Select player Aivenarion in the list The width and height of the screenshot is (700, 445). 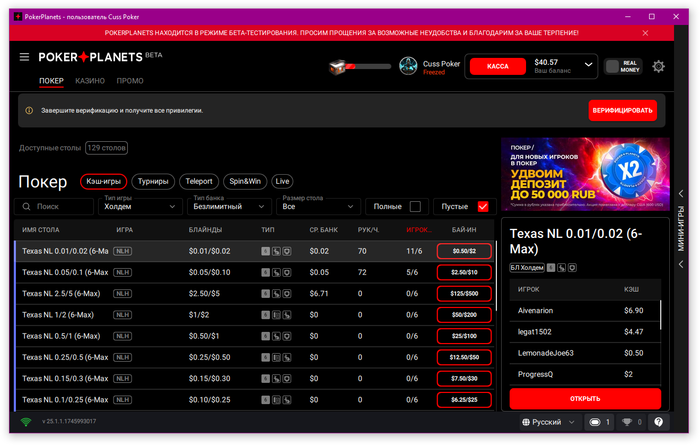585,311
